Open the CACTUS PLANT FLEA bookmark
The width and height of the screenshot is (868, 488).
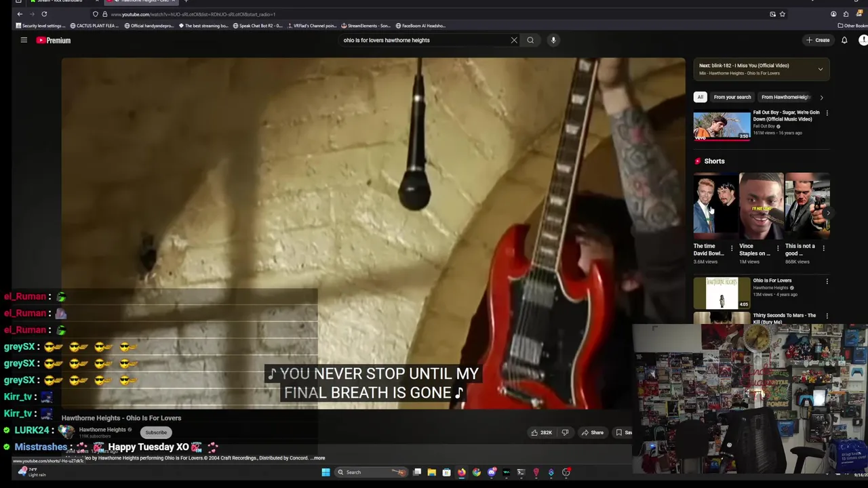(95, 26)
